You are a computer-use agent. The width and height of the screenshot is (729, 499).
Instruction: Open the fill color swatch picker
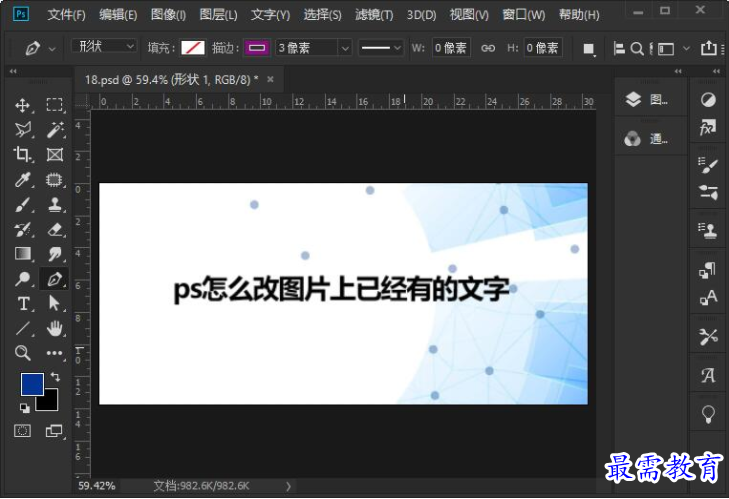[x=192, y=47]
